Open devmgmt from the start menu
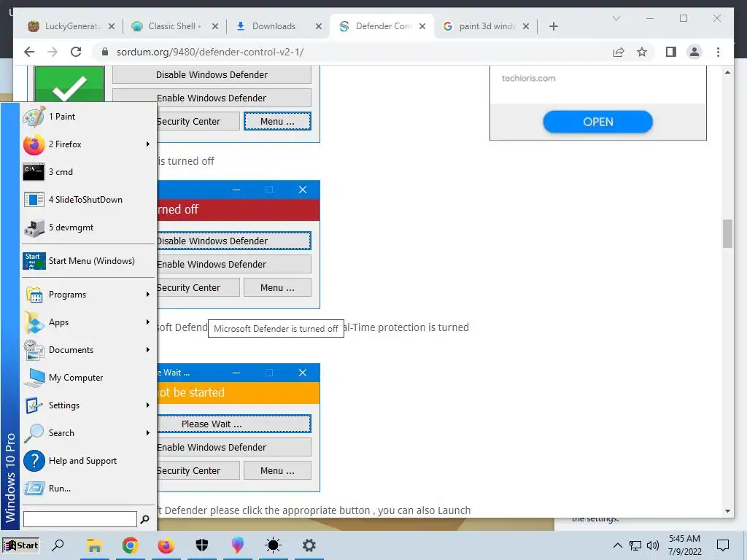 tap(88, 227)
